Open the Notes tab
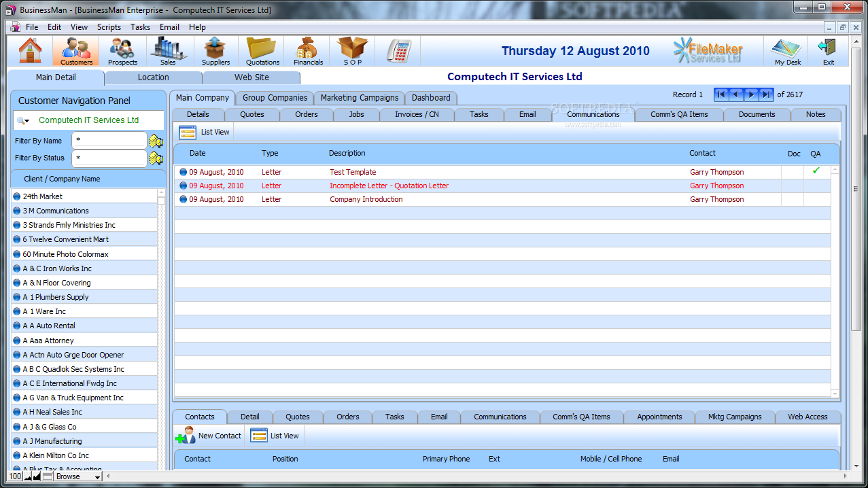This screenshot has width=868, height=488. (x=816, y=114)
